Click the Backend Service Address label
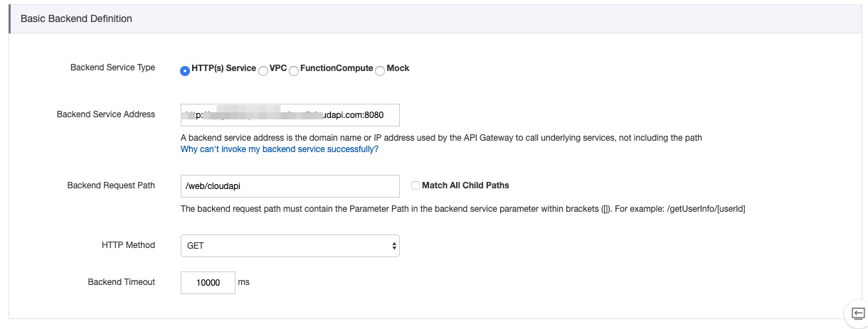 click(106, 114)
